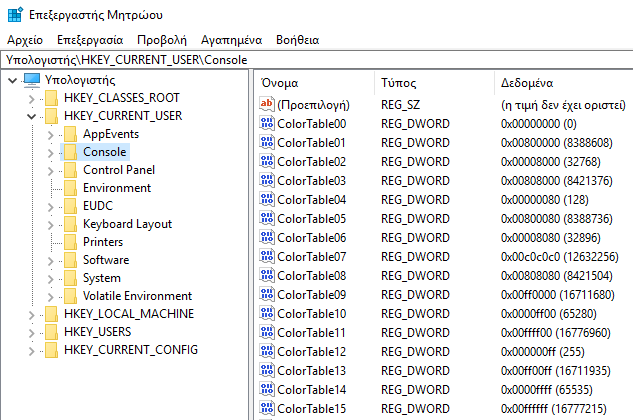Click the Τύπος column header
This screenshot has height=420, width=633.
398,82
